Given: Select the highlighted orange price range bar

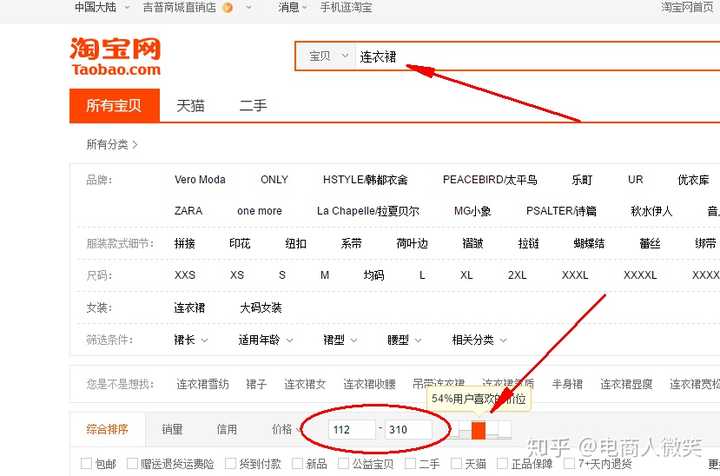Looking at the screenshot, I should [478, 430].
